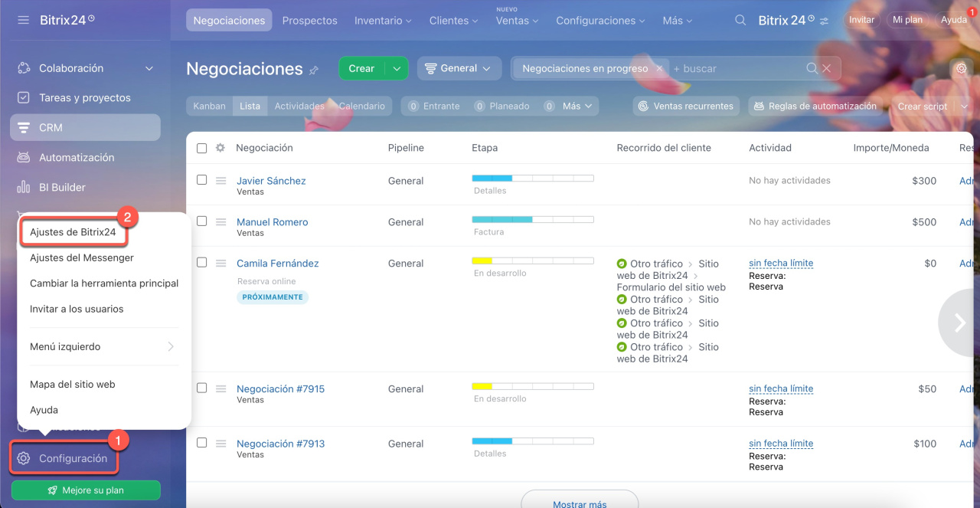Click the pin icon next to the Negociaciones title

click(314, 70)
